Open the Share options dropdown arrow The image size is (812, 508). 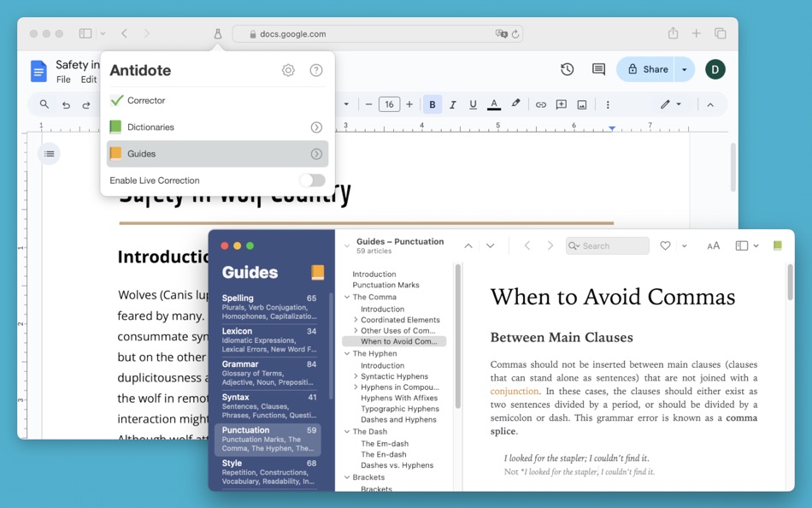[684, 69]
